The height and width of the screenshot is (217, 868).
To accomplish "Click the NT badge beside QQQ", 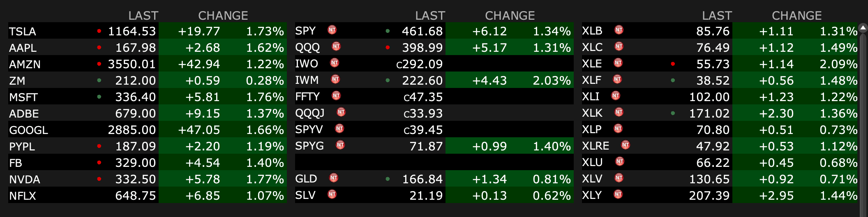I will click(x=336, y=46).
